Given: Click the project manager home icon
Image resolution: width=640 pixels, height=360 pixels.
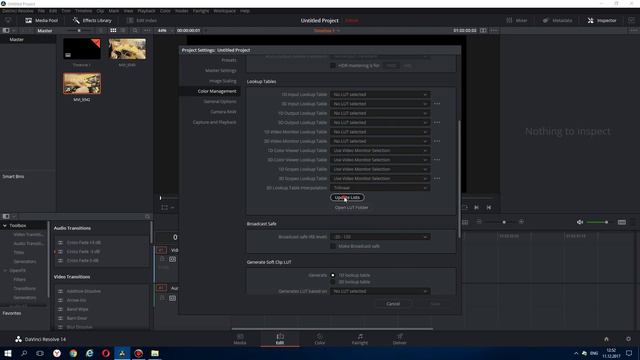Looking at the screenshot, I should (x=606, y=339).
